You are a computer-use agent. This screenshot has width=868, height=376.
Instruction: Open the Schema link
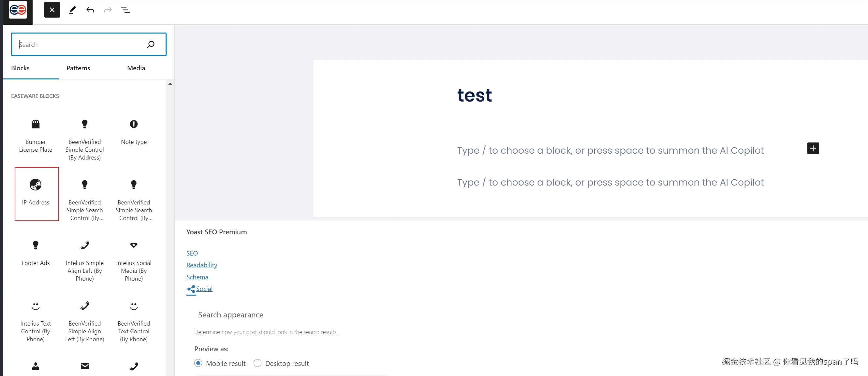(x=197, y=277)
